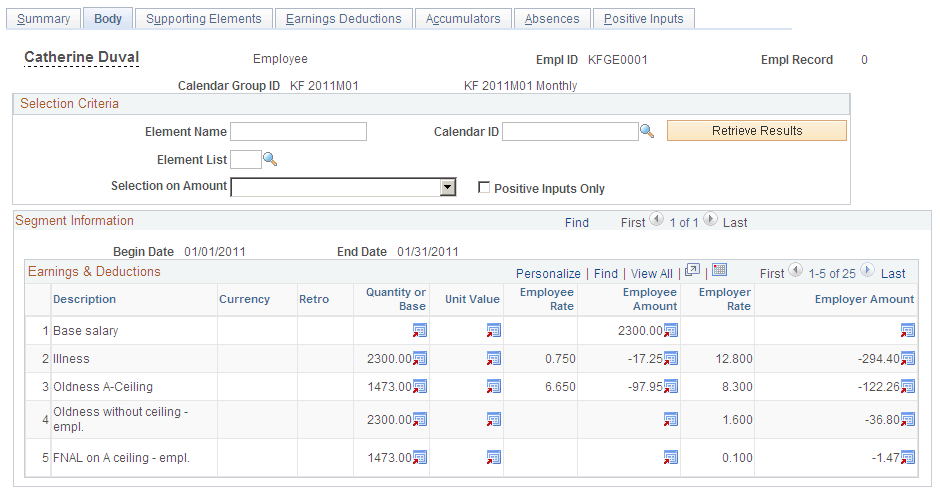Open Oldness A-Ceiling Unit Value detail icon
The width and height of the screenshot is (940, 494).
pyautogui.click(x=493, y=387)
